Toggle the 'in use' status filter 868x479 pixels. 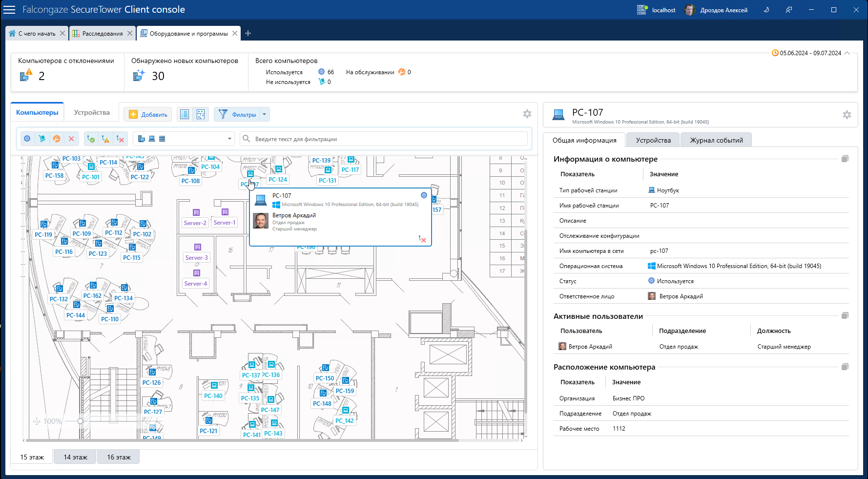click(27, 139)
